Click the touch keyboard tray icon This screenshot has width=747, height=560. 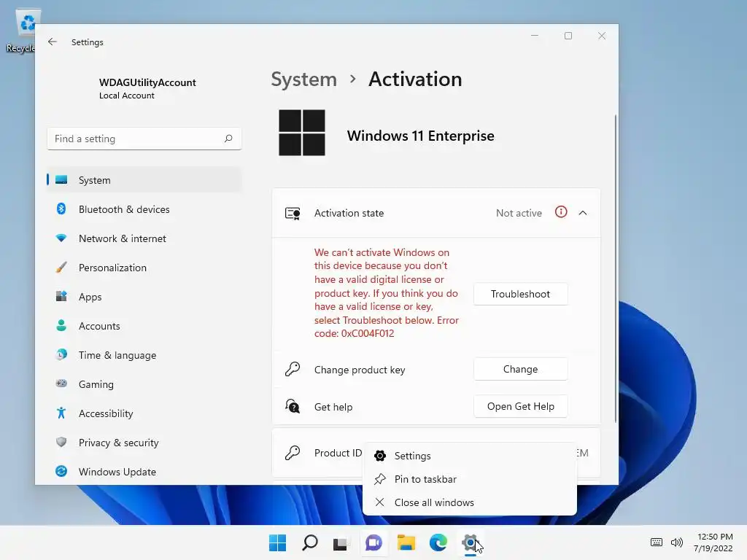pyautogui.click(x=657, y=542)
